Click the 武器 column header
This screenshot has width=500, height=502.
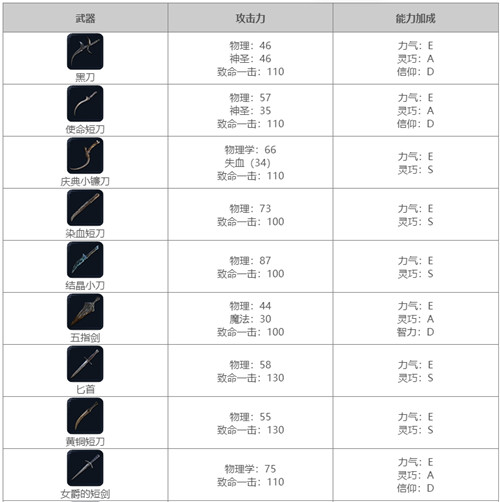tap(85, 18)
